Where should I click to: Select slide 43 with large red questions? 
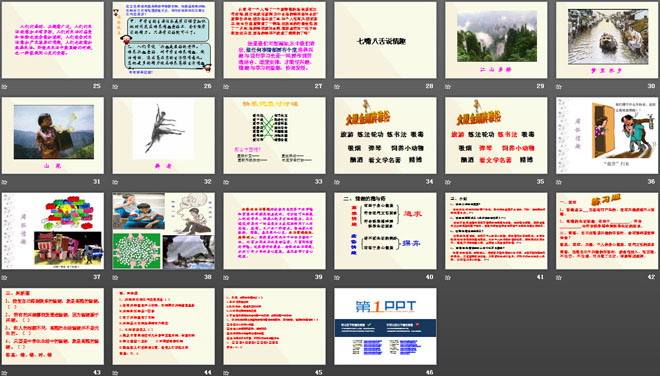click(x=53, y=326)
